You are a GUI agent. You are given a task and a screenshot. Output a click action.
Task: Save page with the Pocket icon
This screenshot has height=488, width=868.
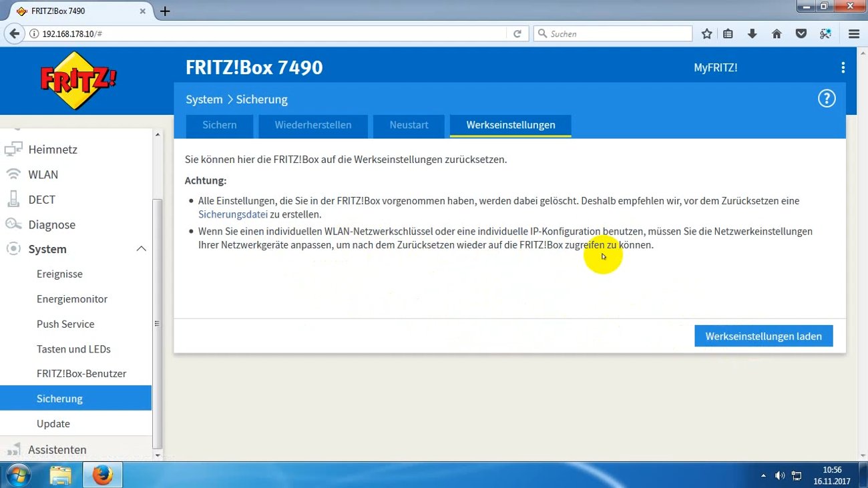coord(801,33)
